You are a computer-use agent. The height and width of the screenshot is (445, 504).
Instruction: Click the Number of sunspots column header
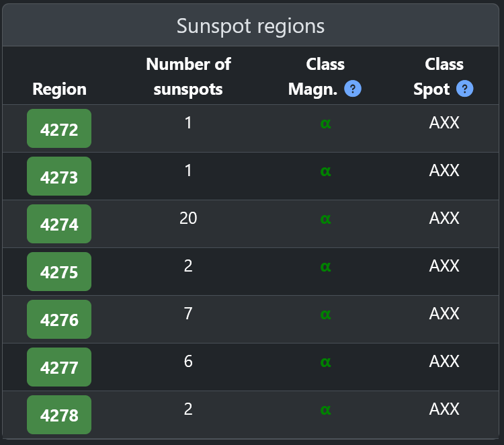click(188, 77)
